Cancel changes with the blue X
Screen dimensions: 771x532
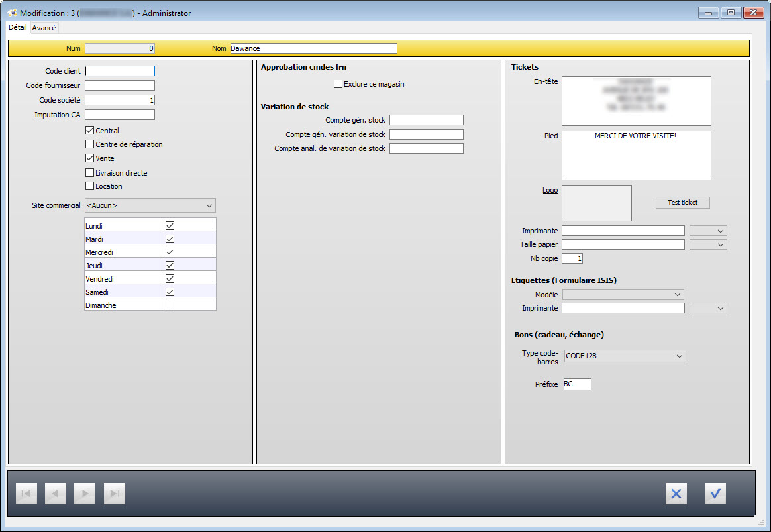point(676,494)
